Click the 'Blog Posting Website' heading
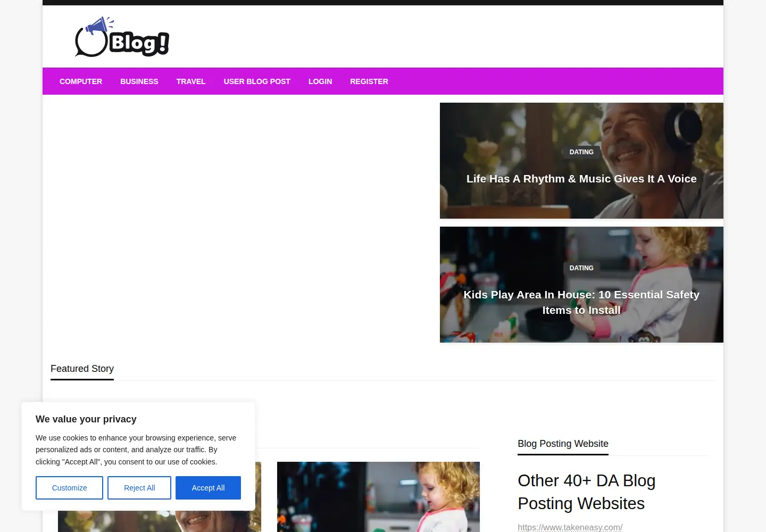Screen dimensions: 766x532 click(x=563, y=444)
